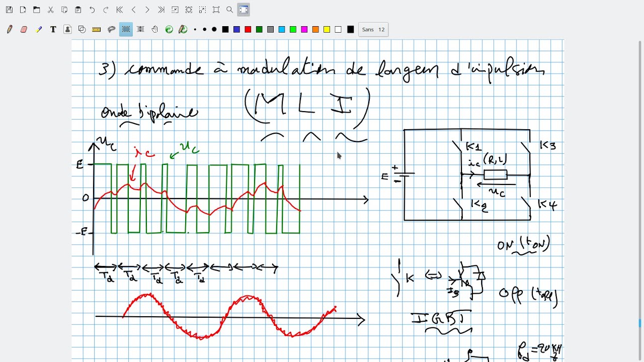Open a file with the folder icon
Screen dimensions: 644x362
click(x=37, y=10)
